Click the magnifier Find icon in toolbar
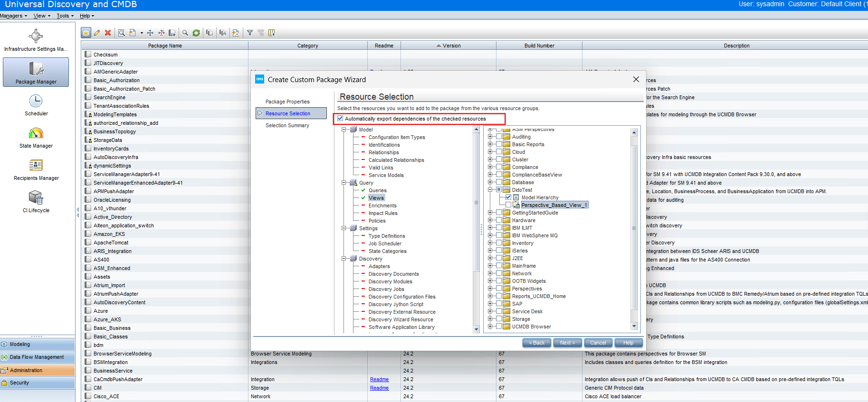Image resolution: width=868 pixels, height=402 pixels. tap(185, 33)
